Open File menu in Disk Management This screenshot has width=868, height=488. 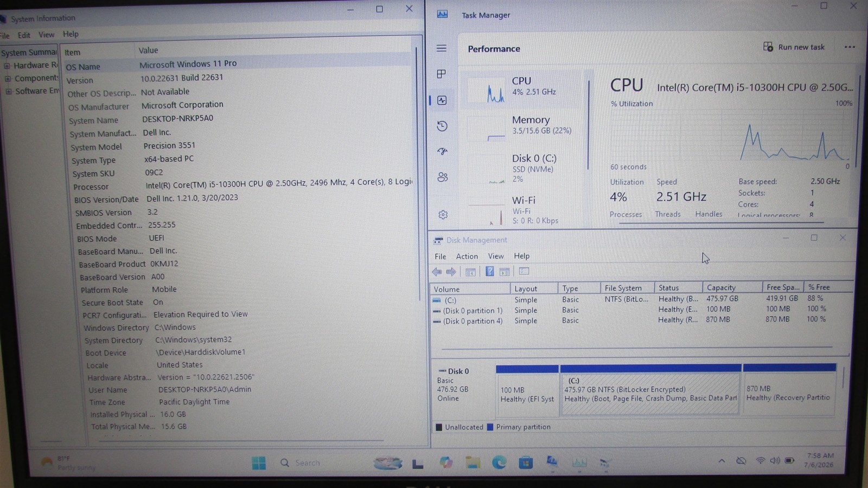441,256
